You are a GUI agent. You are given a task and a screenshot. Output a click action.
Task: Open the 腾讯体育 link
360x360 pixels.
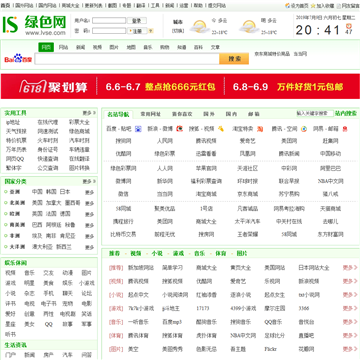tap(138, 335)
